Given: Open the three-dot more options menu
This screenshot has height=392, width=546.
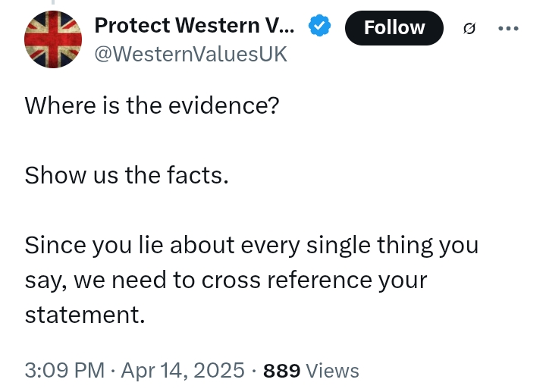Looking at the screenshot, I should pyautogui.click(x=508, y=28).
